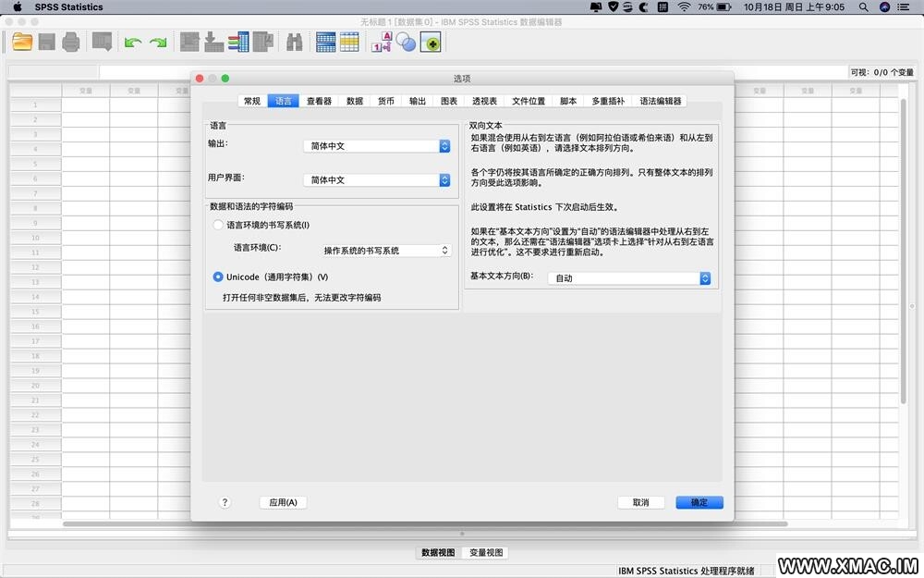Open the 透视表 tab
The image size is (924, 578).
[484, 101]
